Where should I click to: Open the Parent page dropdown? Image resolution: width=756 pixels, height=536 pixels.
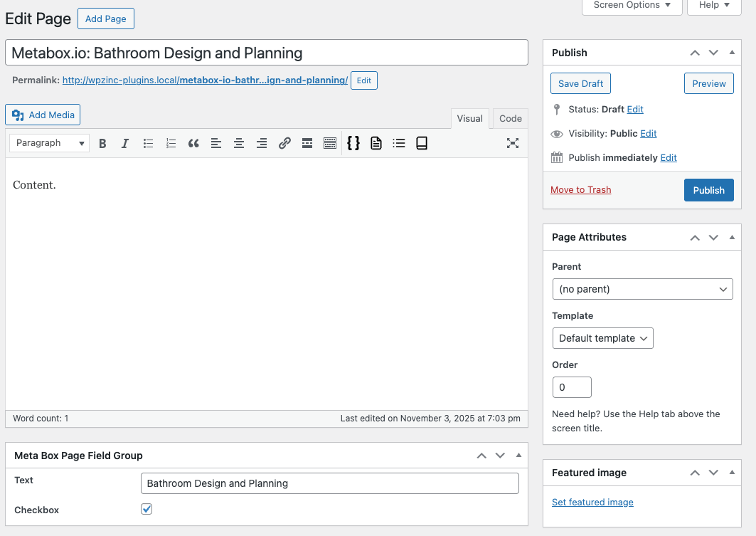pyautogui.click(x=642, y=289)
